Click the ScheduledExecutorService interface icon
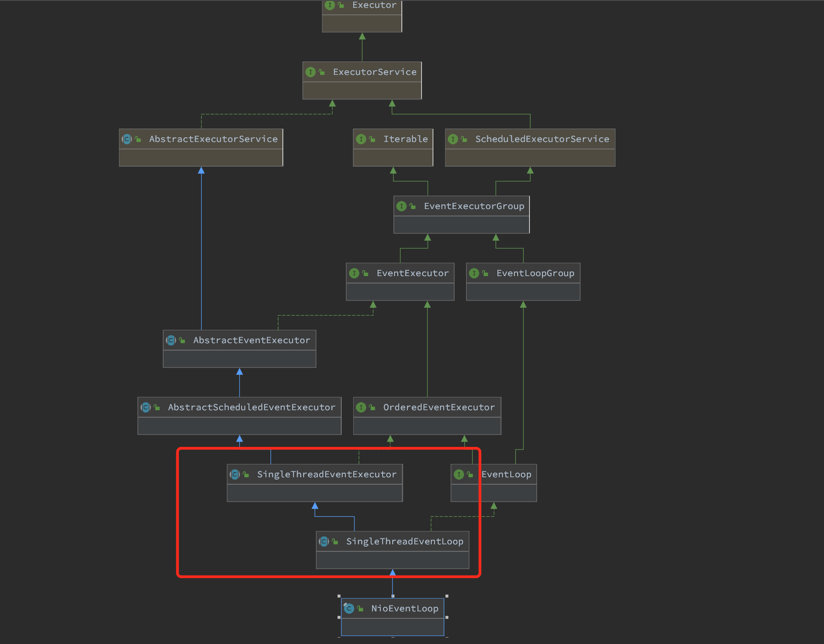Viewport: 824px width, 644px height. (453, 139)
